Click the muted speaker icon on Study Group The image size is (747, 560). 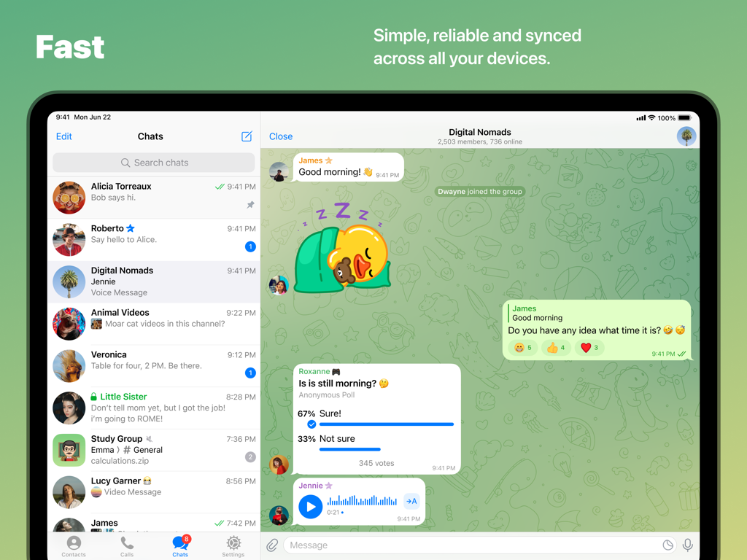coord(149,439)
